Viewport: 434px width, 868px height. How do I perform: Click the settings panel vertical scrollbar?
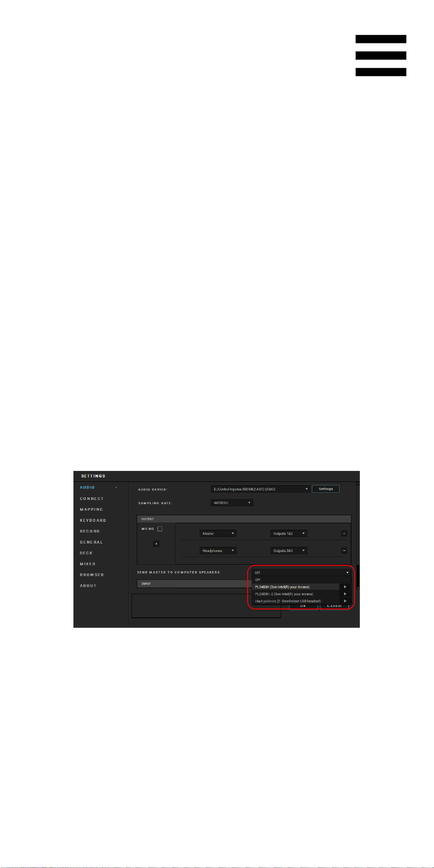[358, 536]
